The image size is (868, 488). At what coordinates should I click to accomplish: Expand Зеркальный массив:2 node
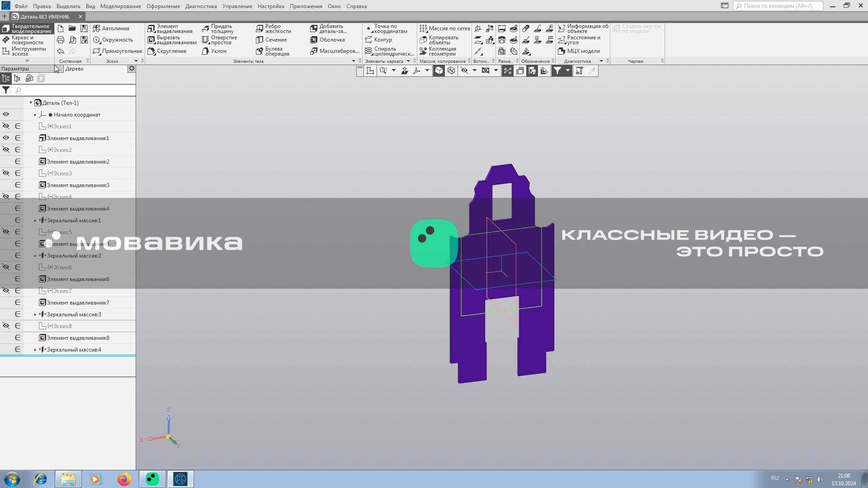coord(35,256)
